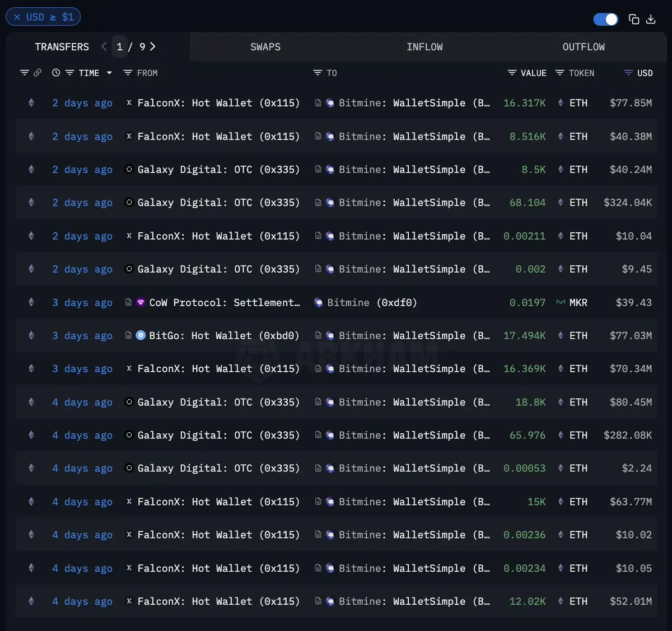The height and width of the screenshot is (631, 672).
Task: Click ETH token icon in $2.24 row
Action: [x=561, y=468]
